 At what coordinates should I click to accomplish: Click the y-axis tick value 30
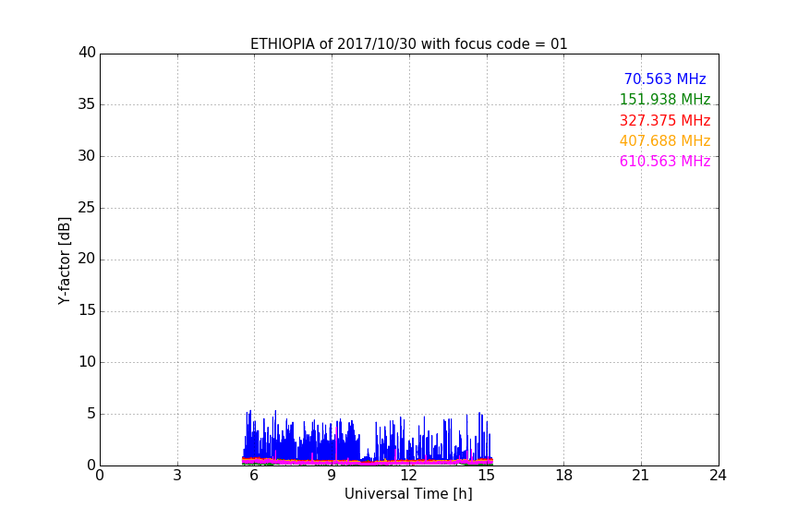pos(87,156)
